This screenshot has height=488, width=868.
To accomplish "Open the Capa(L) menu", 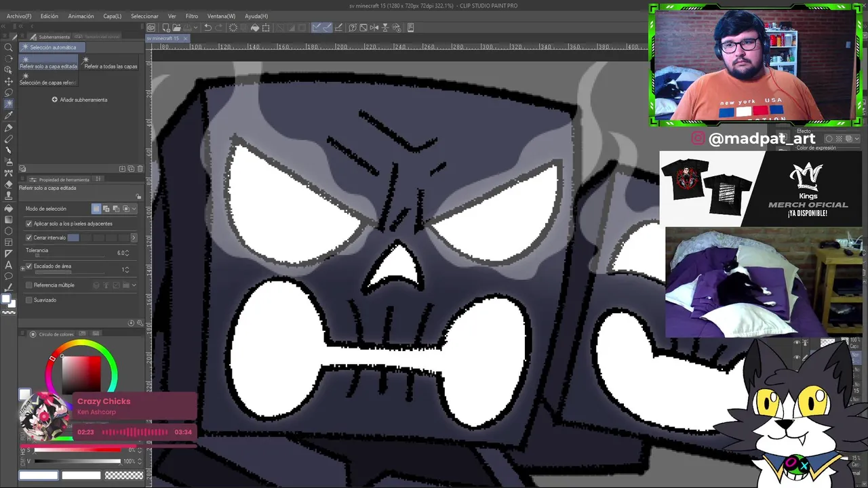I will 113,16.
